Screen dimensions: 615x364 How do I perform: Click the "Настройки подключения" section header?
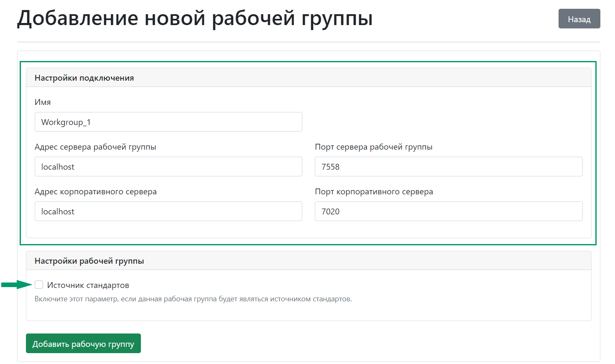click(x=84, y=77)
